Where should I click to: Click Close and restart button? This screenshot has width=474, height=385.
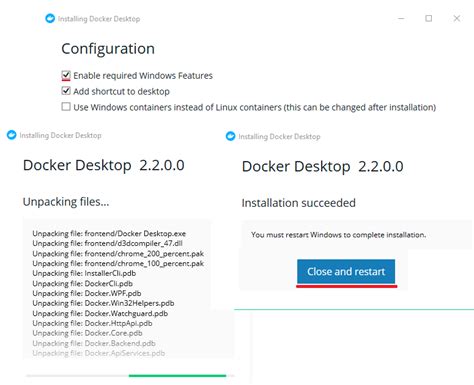point(346,271)
